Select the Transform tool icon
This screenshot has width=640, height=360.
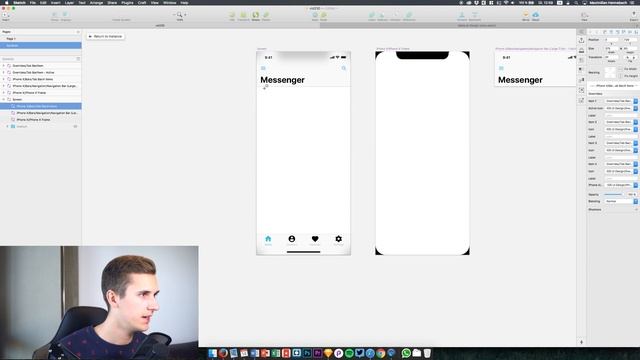[243, 16]
